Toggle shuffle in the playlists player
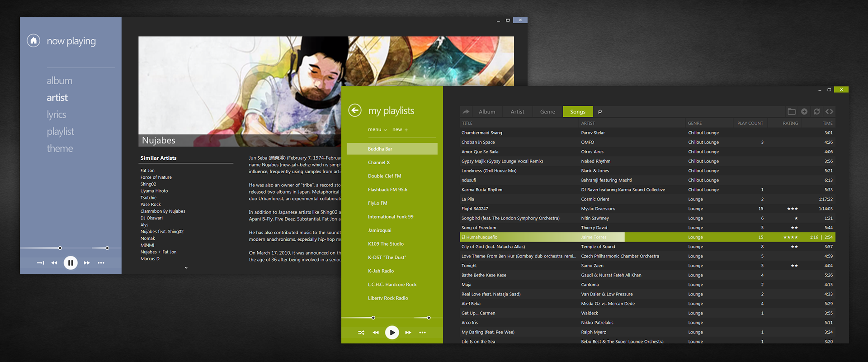The height and width of the screenshot is (362, 868). (x=361, y=333)
